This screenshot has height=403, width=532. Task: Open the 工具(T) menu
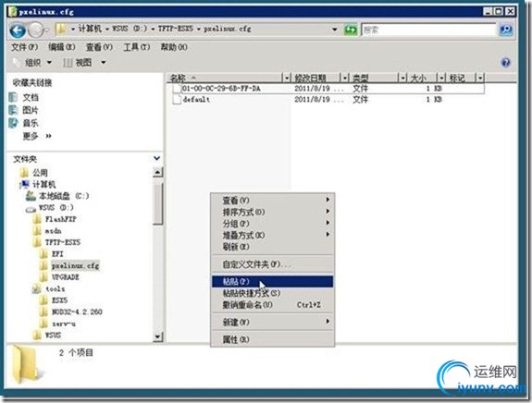(x=136, y=47)
